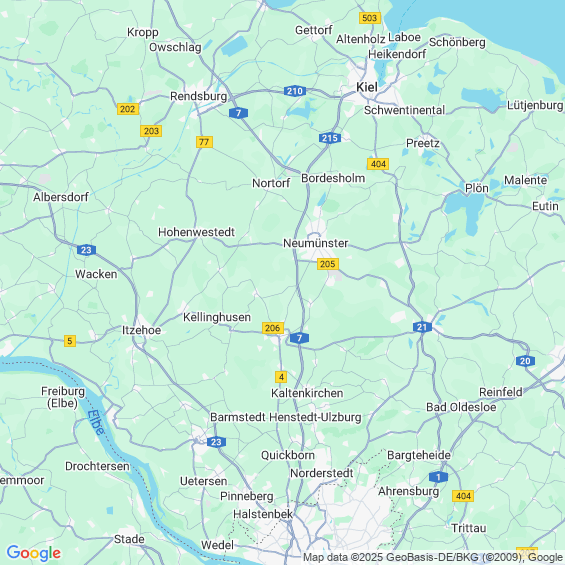
Task: Open the Google logo link
Action: coord(34,553)
